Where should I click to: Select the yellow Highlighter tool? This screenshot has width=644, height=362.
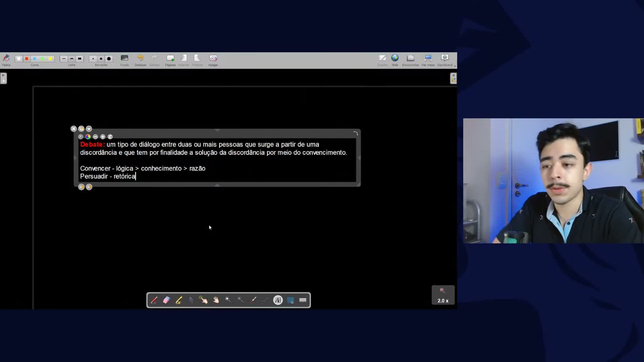[x=179, y=300]
